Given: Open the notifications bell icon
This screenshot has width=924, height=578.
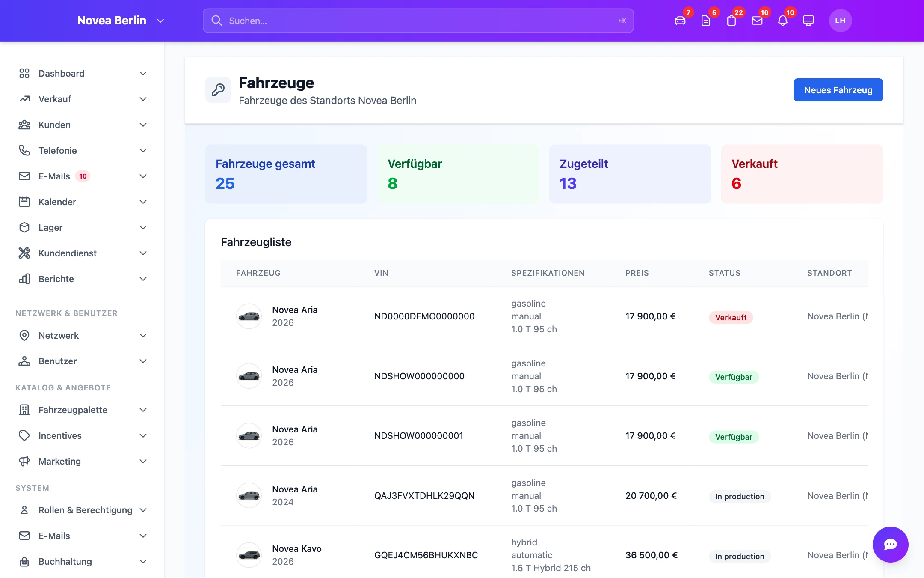Looking at the screenshot, I should 783,21.
